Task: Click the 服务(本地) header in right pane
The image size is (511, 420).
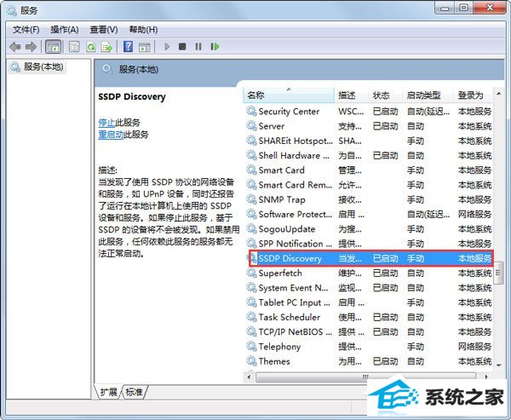Action: [139, 69]
